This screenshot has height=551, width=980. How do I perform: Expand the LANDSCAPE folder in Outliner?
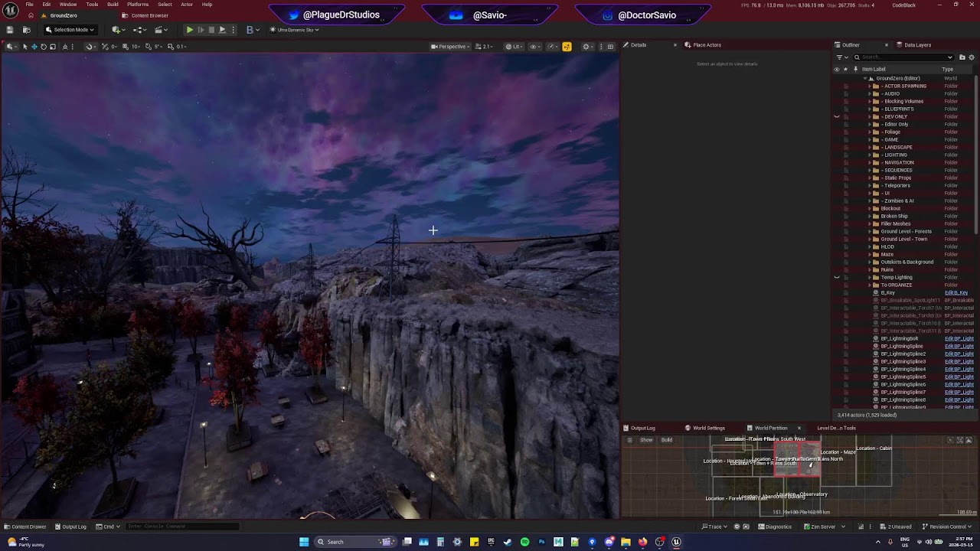[x=870, y=147]
